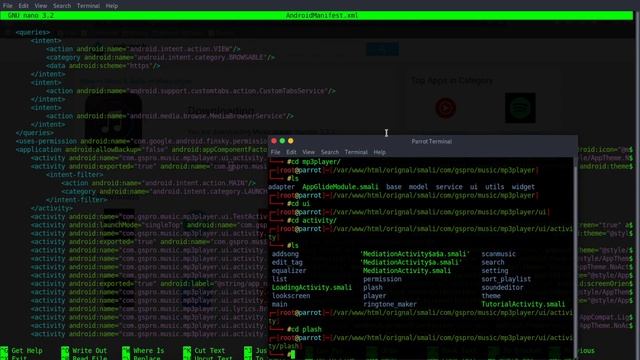Click ringtone_maker directory in listing
The image size is (640, 360).
pyautogui.click(x=390, y=304)
